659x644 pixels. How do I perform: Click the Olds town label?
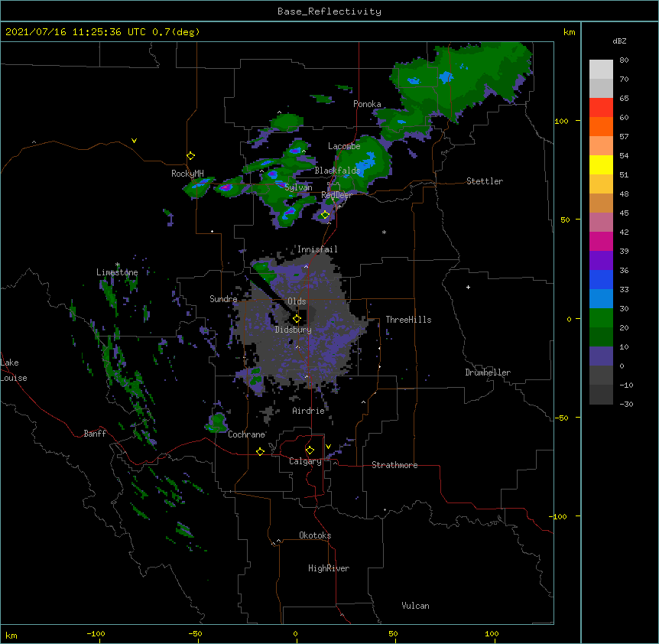pos(297,301)
